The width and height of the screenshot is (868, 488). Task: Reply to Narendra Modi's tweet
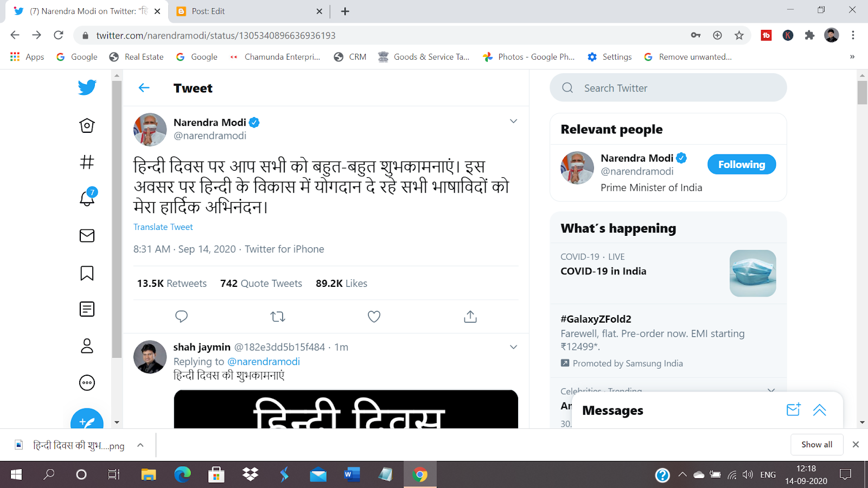(x=182, y=316)
